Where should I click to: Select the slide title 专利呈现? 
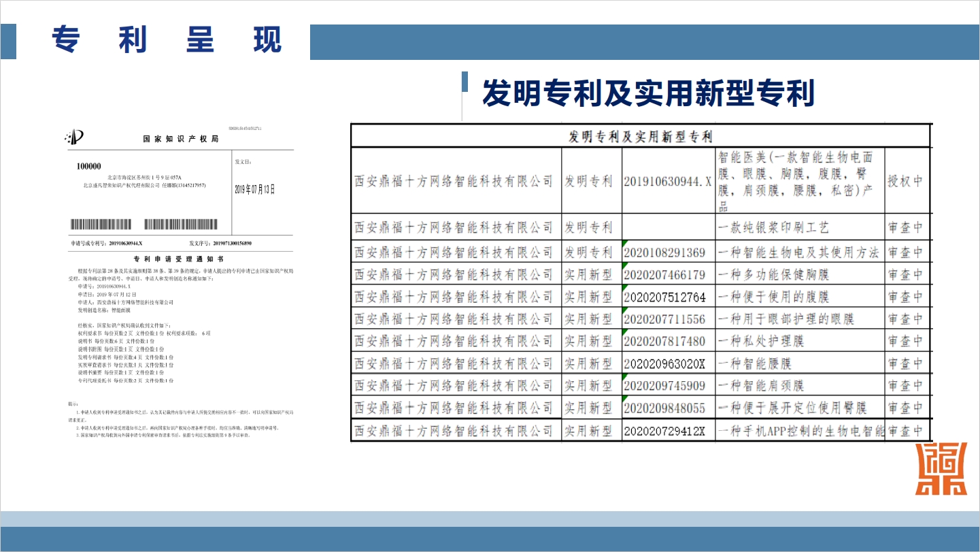[x=167, y=40]
